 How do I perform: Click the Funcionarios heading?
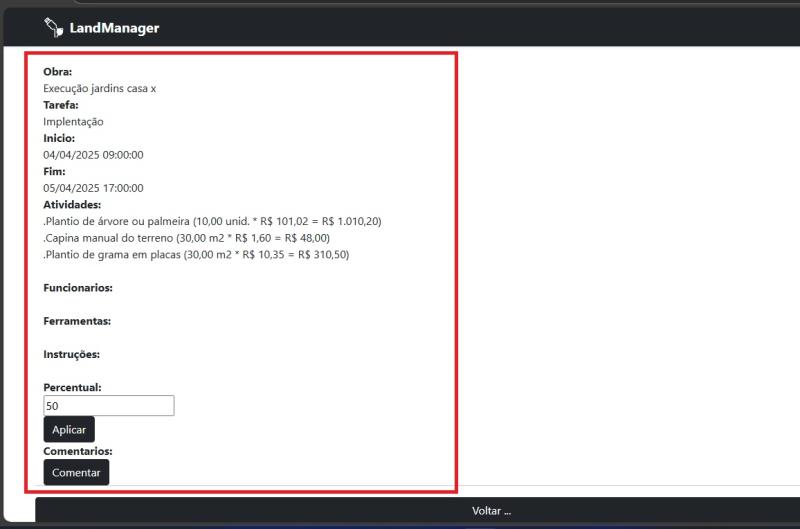[x=77, y=288]
